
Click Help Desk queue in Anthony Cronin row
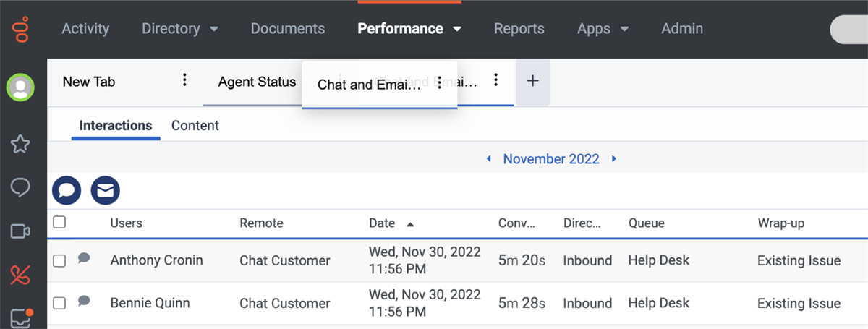(659, 260)
